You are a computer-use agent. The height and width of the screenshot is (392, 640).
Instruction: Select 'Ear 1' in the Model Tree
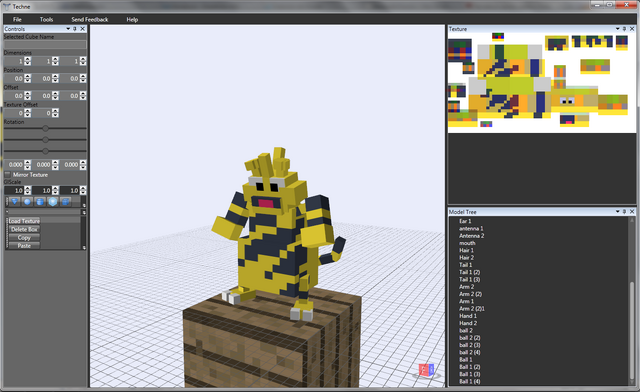coord(465,221)
